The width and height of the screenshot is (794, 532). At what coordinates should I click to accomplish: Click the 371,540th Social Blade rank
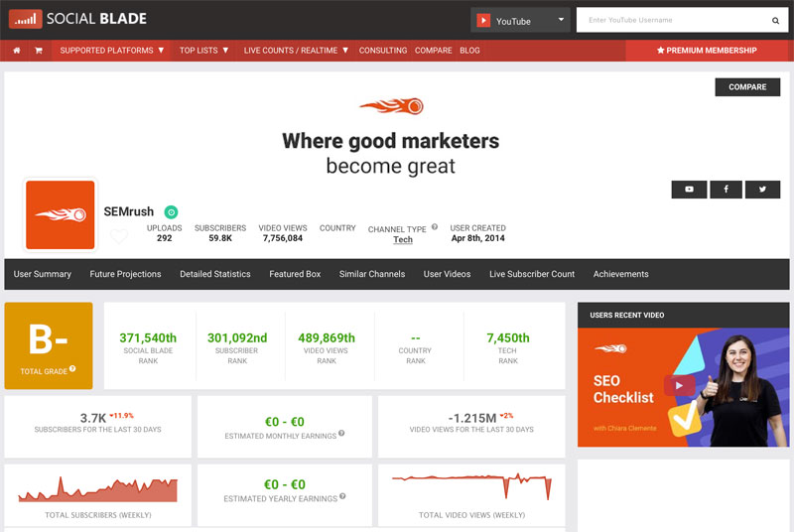tap(148, 337)
